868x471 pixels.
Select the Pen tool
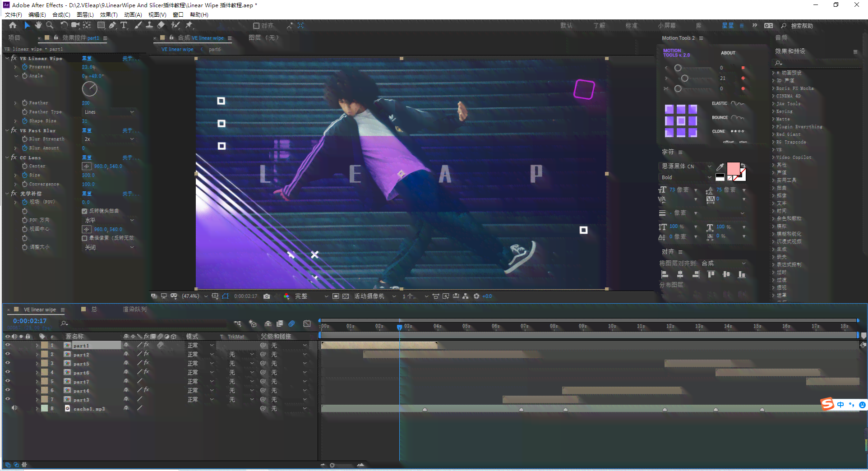point(112,26)
